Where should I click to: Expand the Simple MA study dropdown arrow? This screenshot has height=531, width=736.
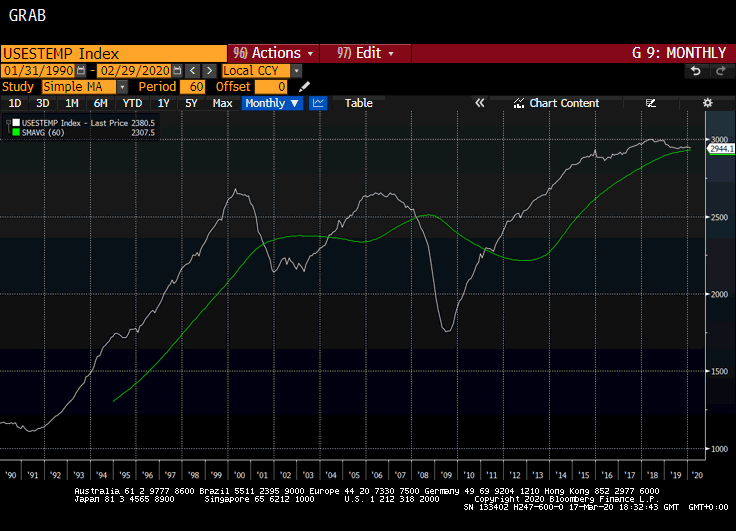click(122, 87)
